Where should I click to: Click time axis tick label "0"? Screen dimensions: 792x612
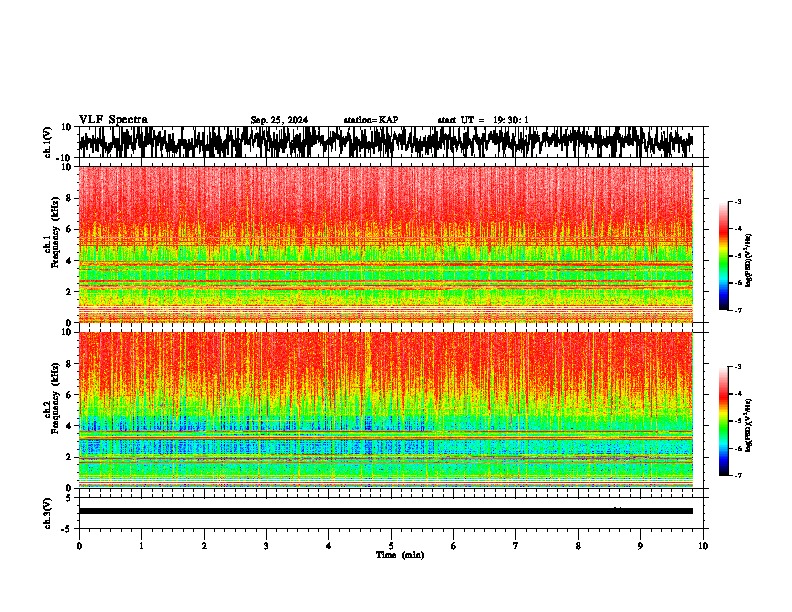[x=79, y=546]
